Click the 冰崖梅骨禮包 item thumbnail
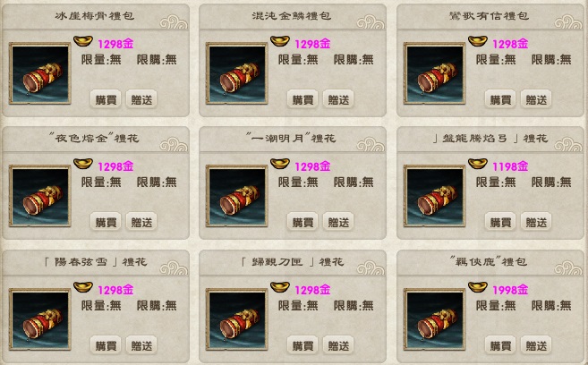The image size is (588, 365). click(x=40, y=73)
